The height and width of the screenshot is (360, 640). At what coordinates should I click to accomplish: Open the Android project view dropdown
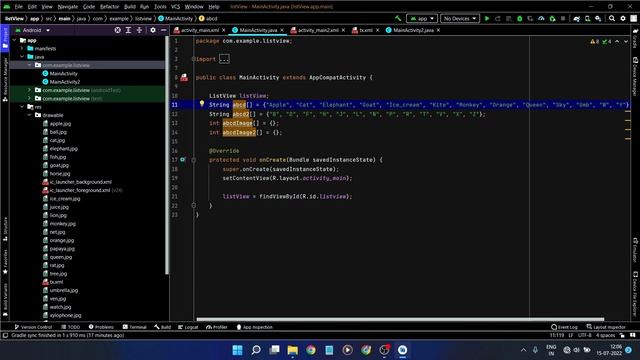click(33, 30)
